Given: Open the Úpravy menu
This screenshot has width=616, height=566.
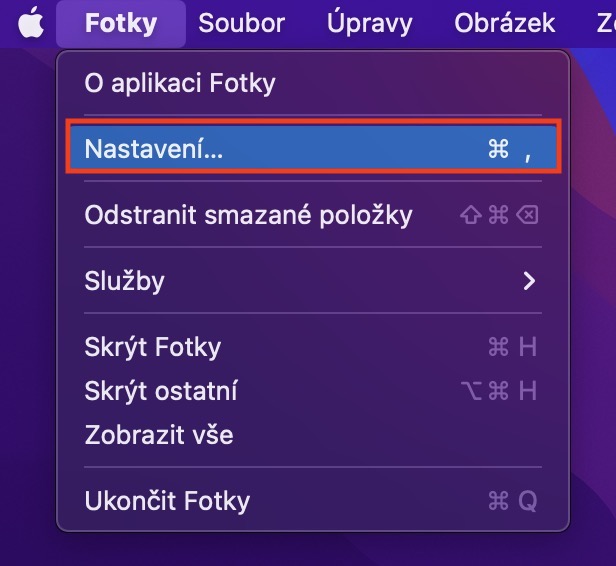Looking at the screenshot, I should (x=369, y=23).
